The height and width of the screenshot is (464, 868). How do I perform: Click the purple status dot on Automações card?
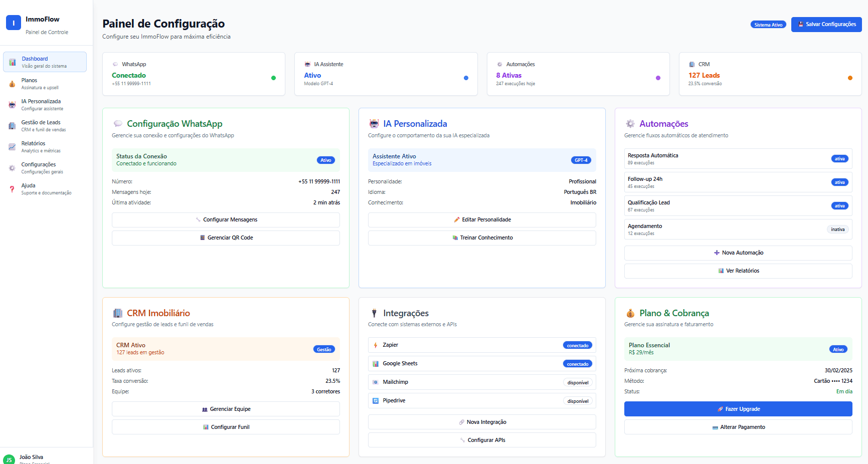click(x=657, y=78)
